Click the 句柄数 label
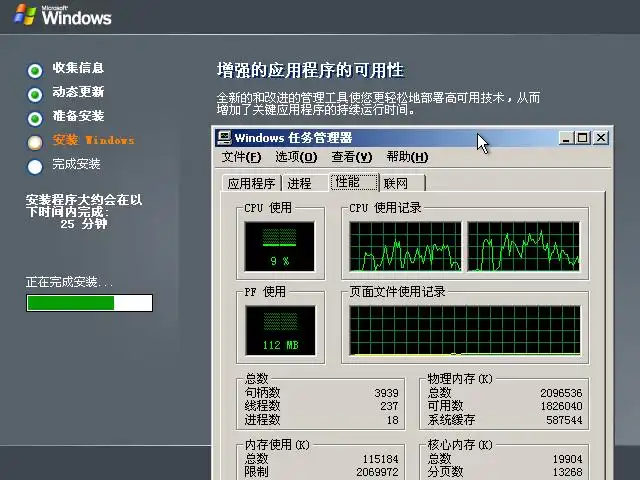Viewport: 640px width, 480px height. (262, 393)
